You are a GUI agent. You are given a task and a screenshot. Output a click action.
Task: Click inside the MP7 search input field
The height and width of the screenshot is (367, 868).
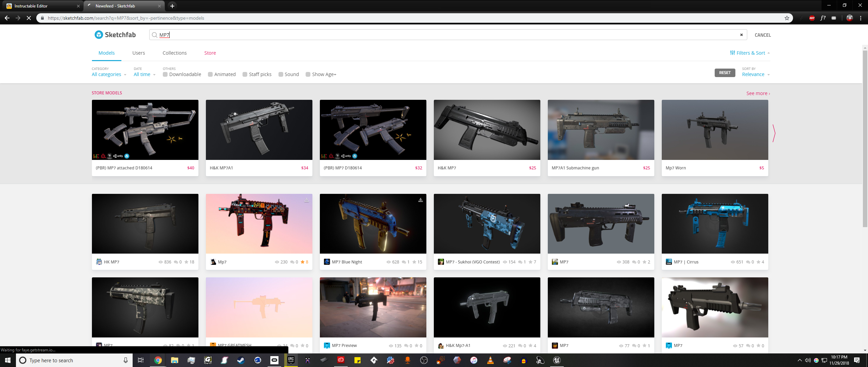(x=448, y=35)
